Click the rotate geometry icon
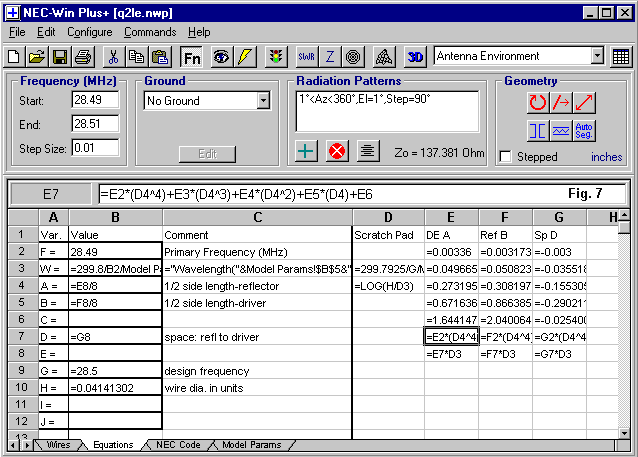Screen dimensions: 638x457 coord(537,101)
